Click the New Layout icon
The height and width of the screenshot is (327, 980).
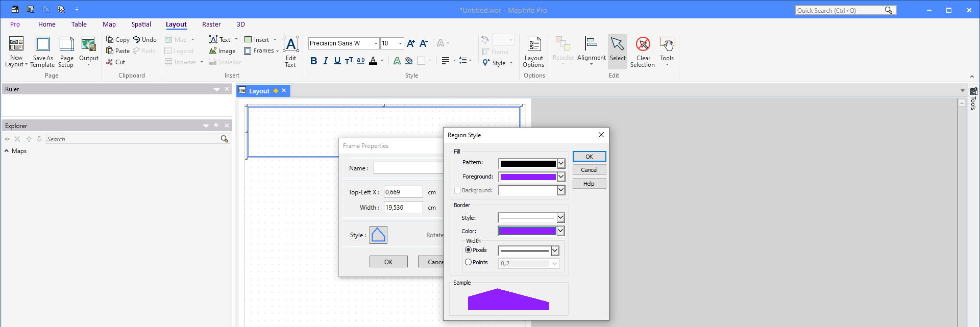(16, 44)
